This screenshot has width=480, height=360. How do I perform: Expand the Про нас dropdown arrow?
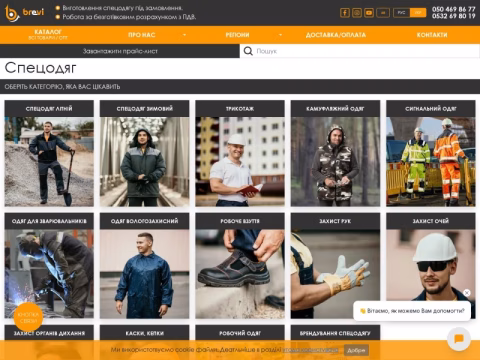184,35
